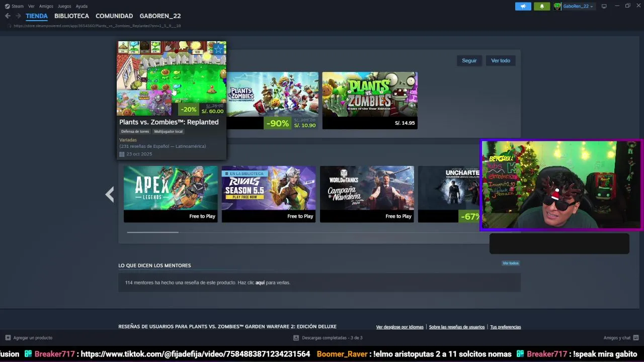Screen dimensions: 644x362
Task: Click the -67% discount badge on Uncharted
Action: [469, 216]
